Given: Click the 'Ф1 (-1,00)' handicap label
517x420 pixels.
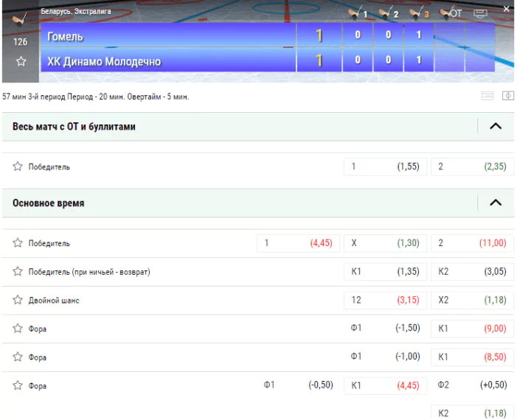Looking at the screenshot, I should click(386, 357).
